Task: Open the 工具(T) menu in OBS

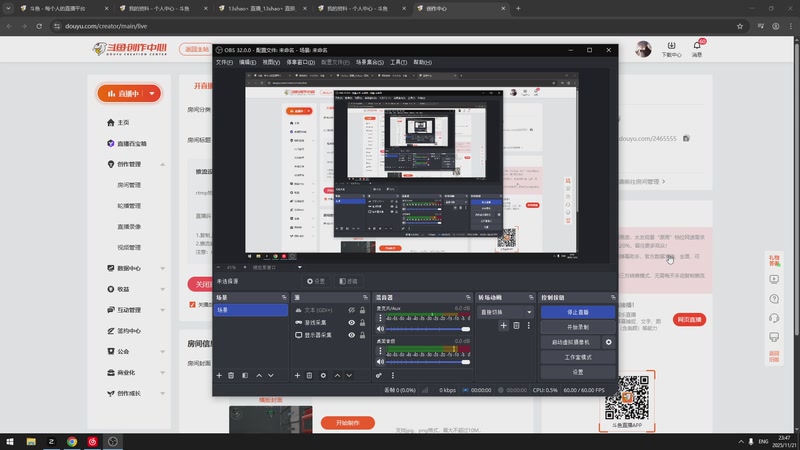Action: coord(398,62)
